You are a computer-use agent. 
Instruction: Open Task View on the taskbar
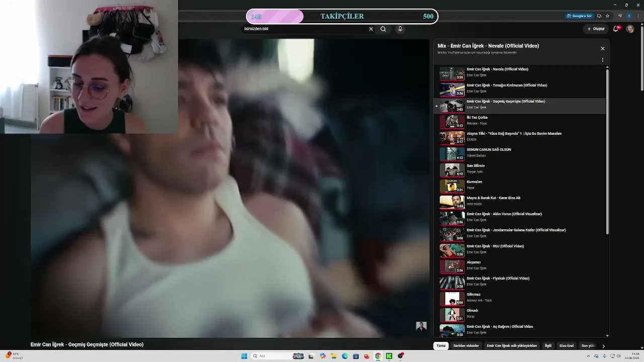tap(311, 356)
